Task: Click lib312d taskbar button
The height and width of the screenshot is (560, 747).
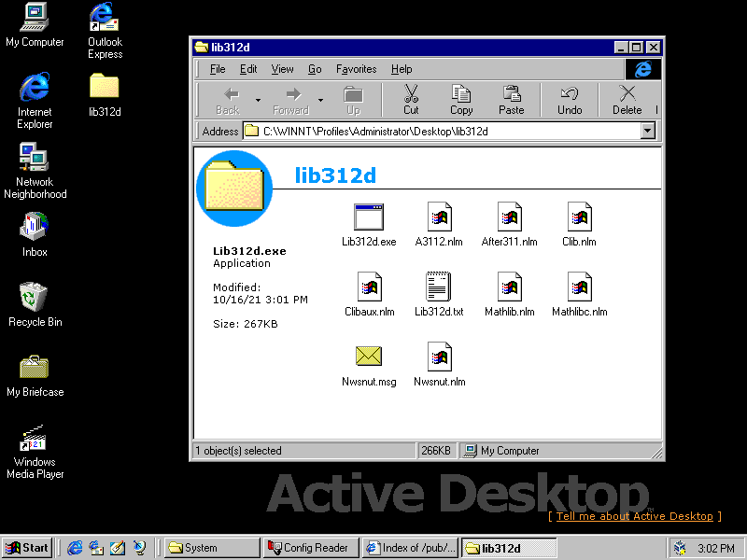Action: pos(509,548)
